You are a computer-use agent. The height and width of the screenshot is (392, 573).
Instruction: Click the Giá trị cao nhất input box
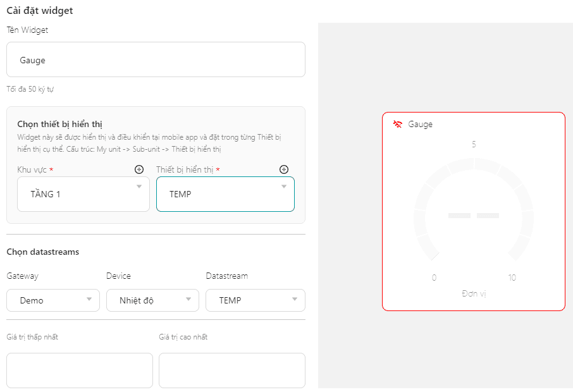231,370
